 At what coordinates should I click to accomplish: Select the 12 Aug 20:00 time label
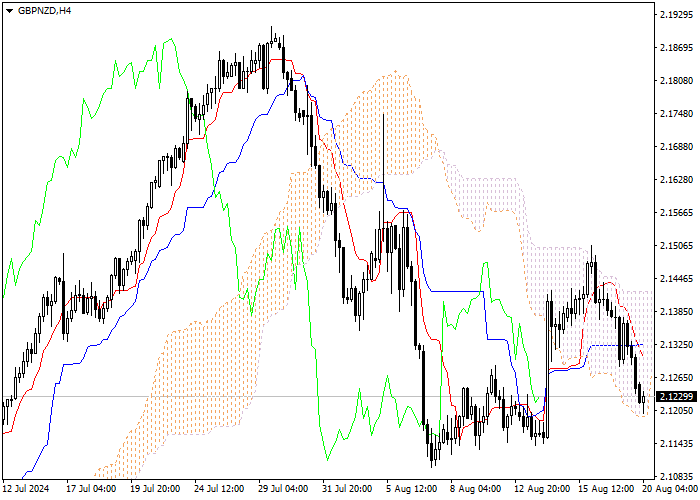point(542,489)
